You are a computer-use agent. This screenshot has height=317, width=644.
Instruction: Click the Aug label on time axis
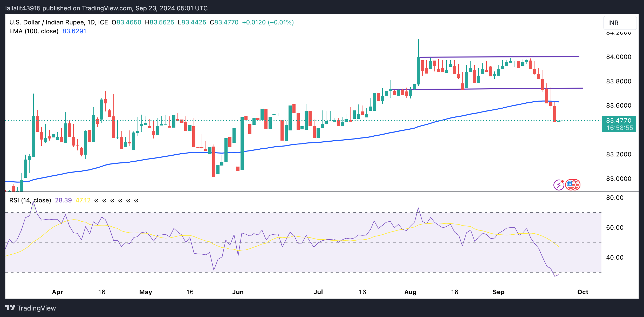point(410,292)
